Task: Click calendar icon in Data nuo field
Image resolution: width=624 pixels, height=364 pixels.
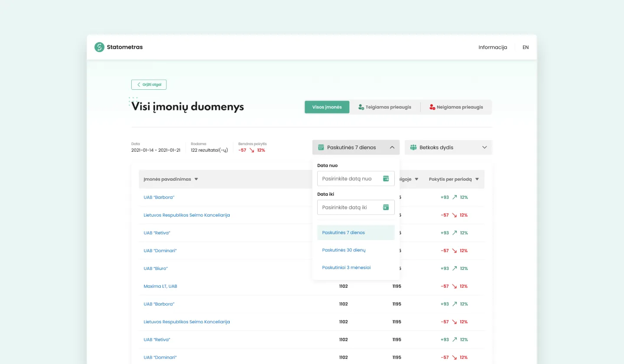Action: (386, 179)
